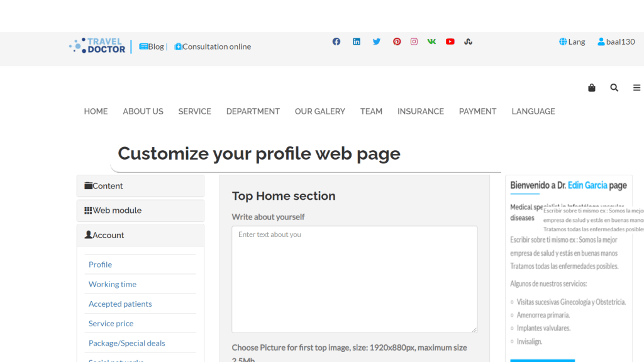Open the YouTube social icon
Screen dimensions: 644x362
pyautogui.click(x=450, y=41)
